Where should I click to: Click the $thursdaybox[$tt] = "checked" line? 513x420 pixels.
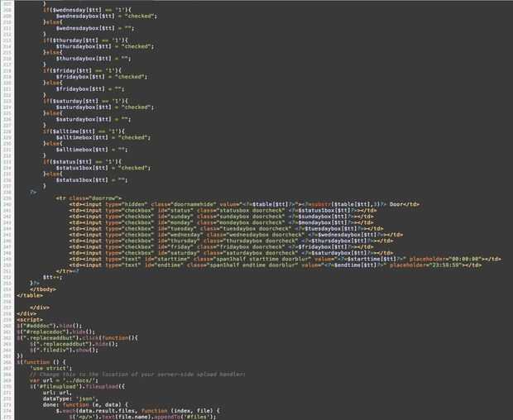click(105, 46)
